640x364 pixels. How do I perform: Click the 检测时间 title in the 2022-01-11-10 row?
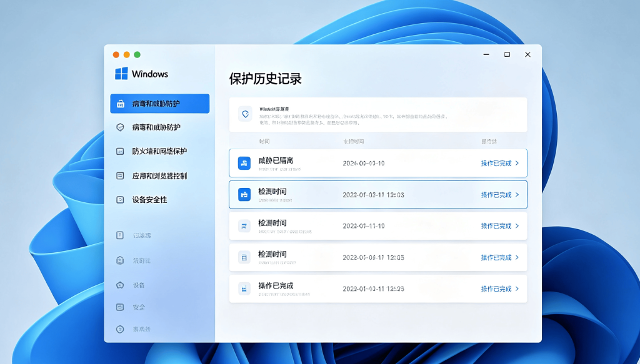272,223
